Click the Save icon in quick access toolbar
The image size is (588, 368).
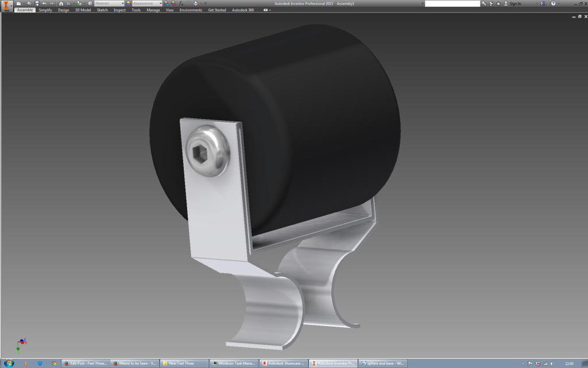click(37, 3)
